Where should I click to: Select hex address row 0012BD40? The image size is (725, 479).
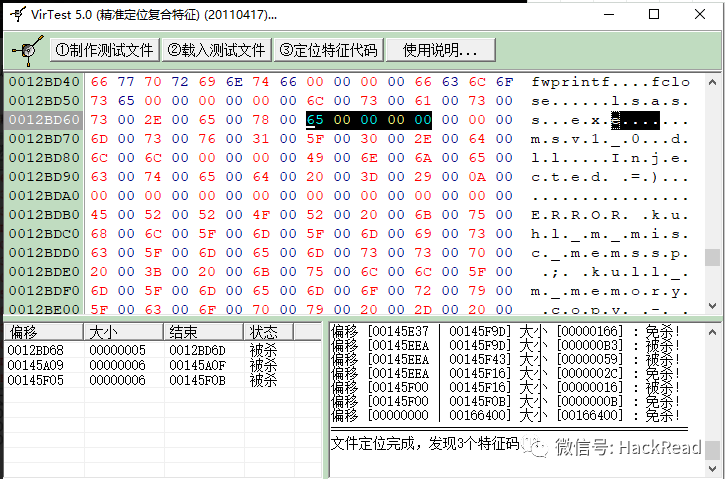(x=44, y=82)
